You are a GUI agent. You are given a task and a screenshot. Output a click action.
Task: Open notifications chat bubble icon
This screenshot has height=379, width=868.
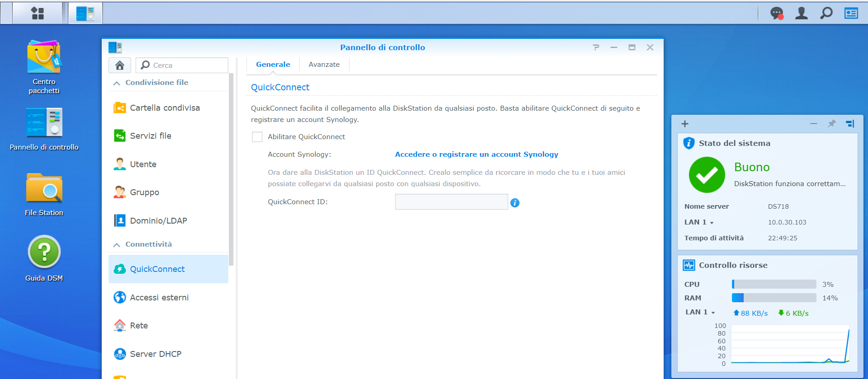(777, 13)
